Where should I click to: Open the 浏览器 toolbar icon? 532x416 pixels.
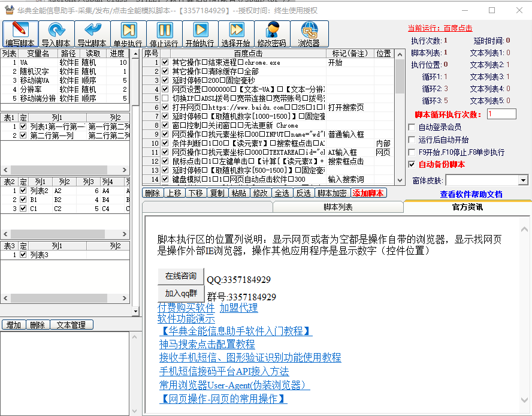(x=309, y=34)
